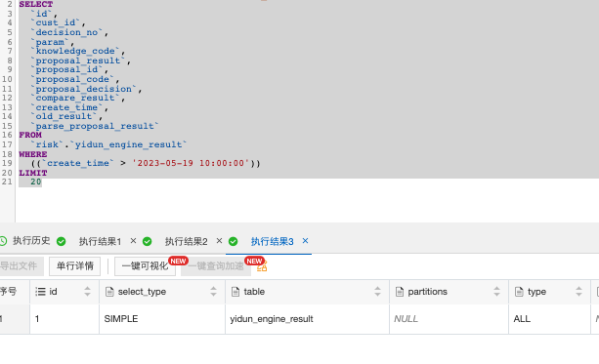Click the green check icon after 执行历史

point(62,241)
